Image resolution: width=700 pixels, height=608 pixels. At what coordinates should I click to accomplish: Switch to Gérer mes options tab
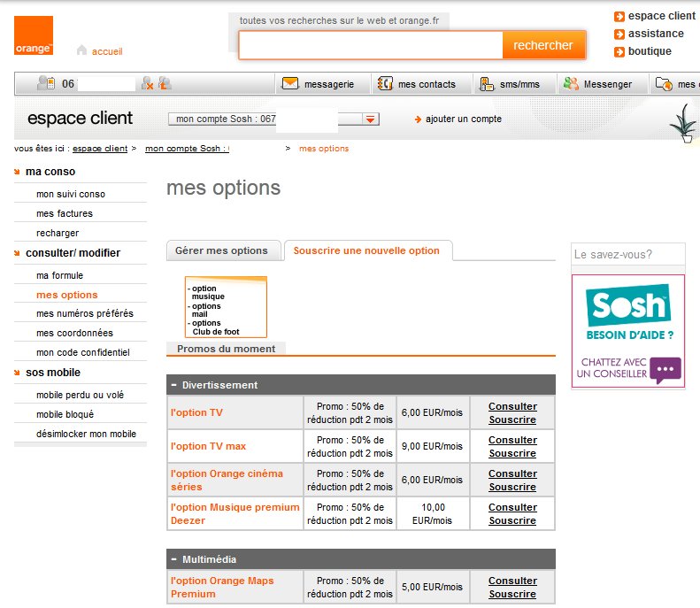click(221, 250)
